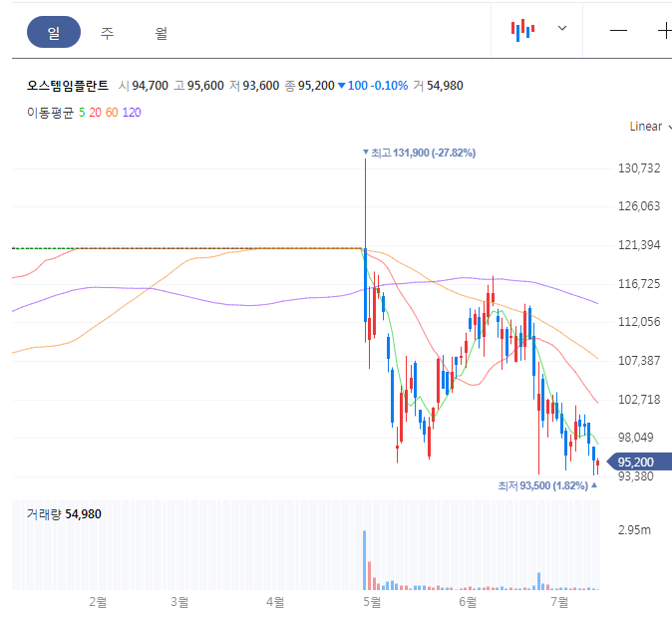Open the candlestick chart type selector
672x622 pixels.
coord(522,30)
